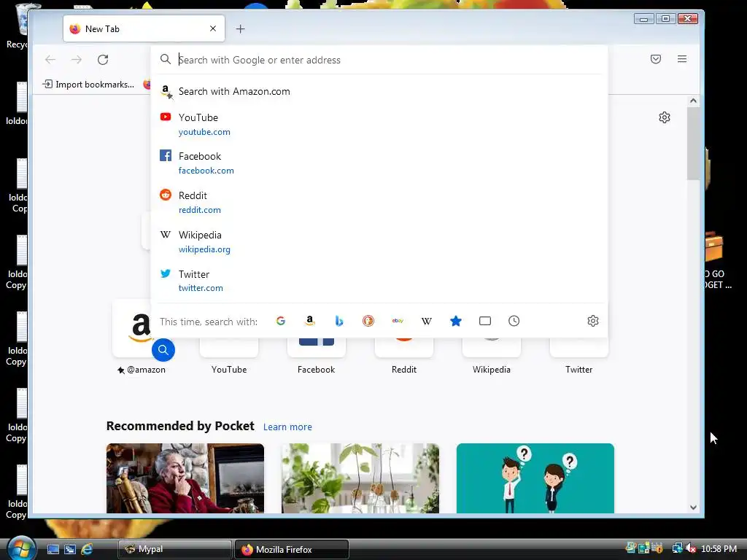Viewport: 747px width, 560px height.
Task: Open search settings gear in dropdown
Action: point(593,321)
